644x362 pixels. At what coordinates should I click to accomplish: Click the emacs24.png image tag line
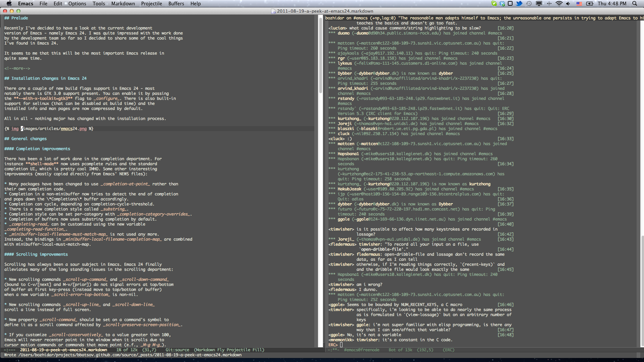pos(49,129)
